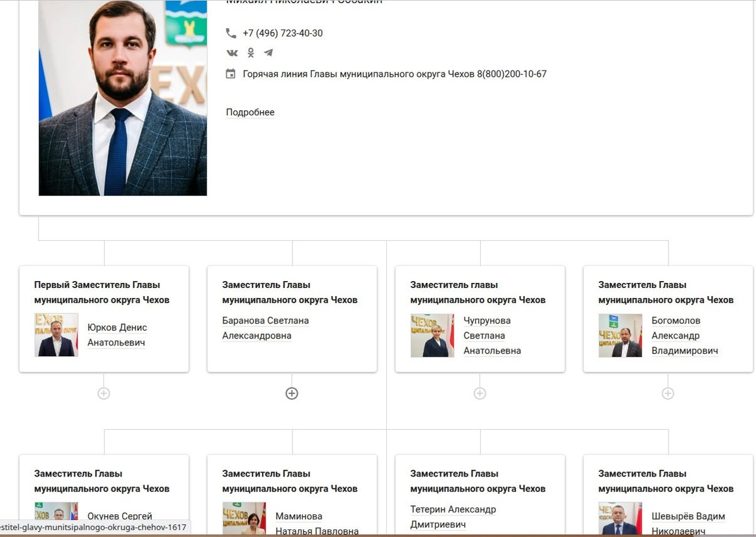756x537 pixels.
Task: Click the Первый Заместитель Главы heading
Action: [x=102, y=292]
